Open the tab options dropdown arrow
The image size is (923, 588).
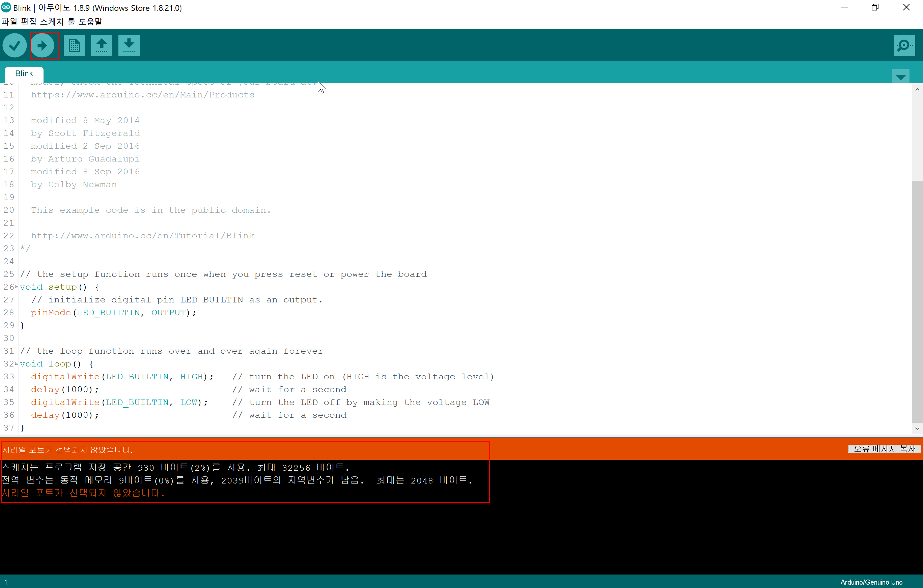901,77
